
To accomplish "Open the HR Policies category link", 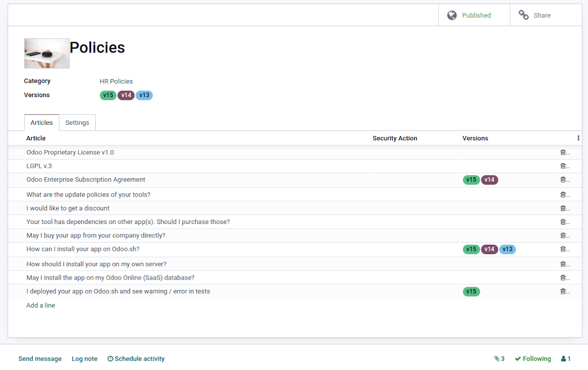I will click(x=116, y=81).
